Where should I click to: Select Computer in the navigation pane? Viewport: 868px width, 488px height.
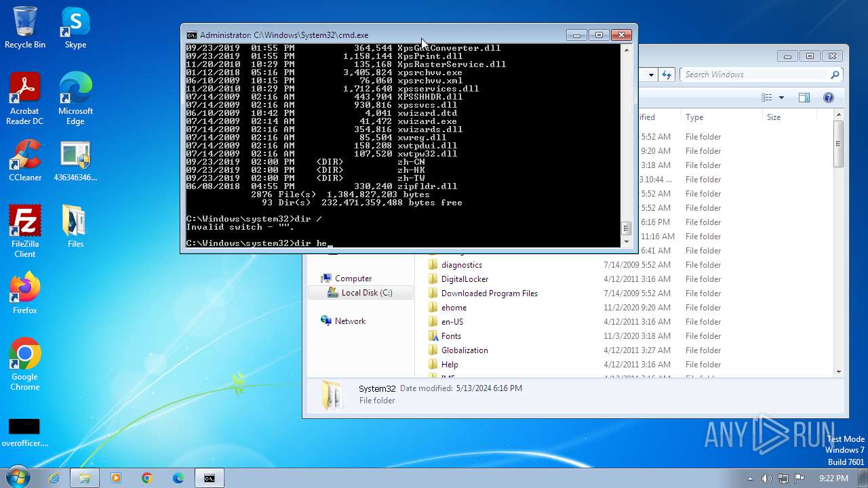[x=353, y=279]
